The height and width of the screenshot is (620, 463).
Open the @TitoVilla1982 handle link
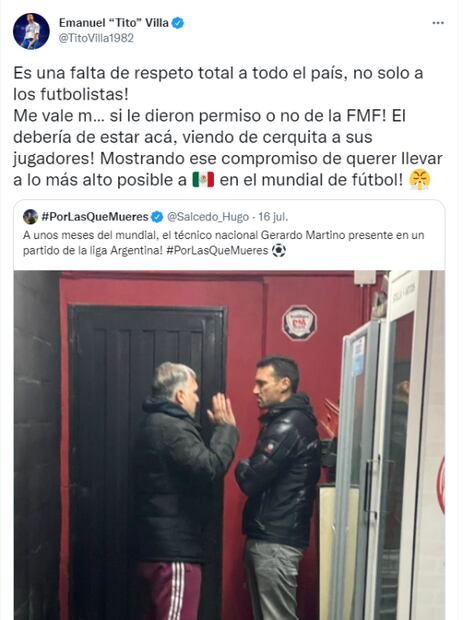[x=96, y=38]
